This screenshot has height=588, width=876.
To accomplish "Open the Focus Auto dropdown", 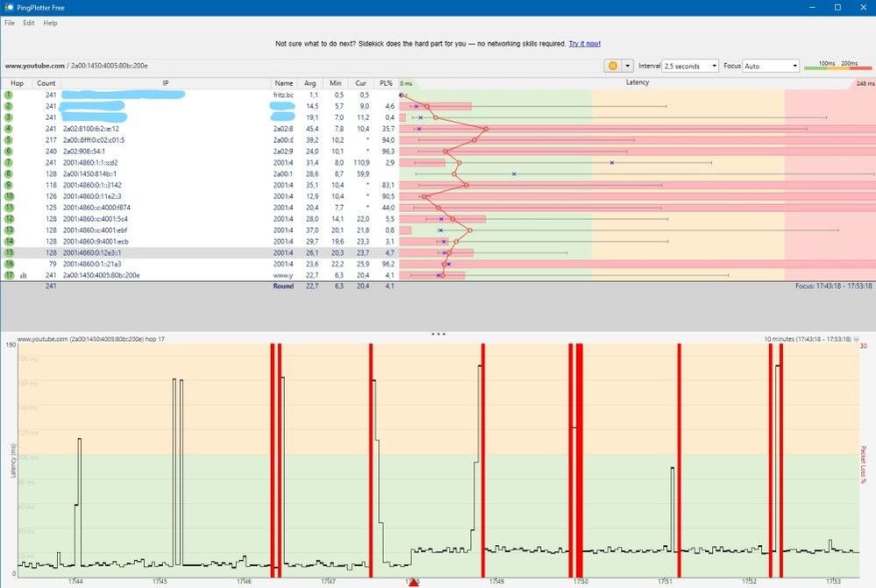I will point(771,66).
